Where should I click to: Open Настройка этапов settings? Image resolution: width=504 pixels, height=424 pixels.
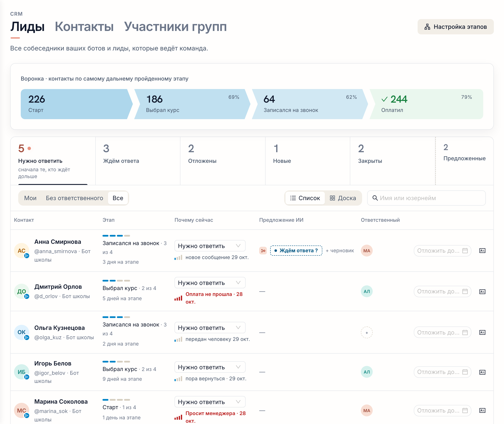point(456,27)
